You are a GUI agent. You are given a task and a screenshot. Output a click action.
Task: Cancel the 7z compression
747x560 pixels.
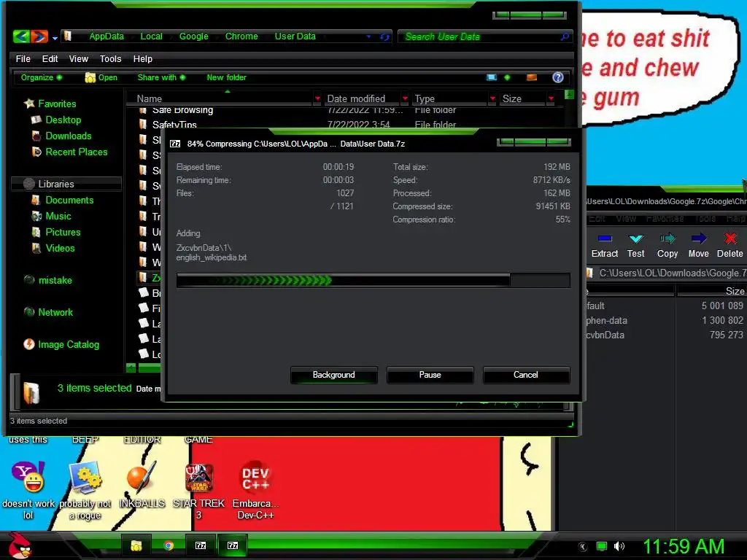click(x=526, y=375)
